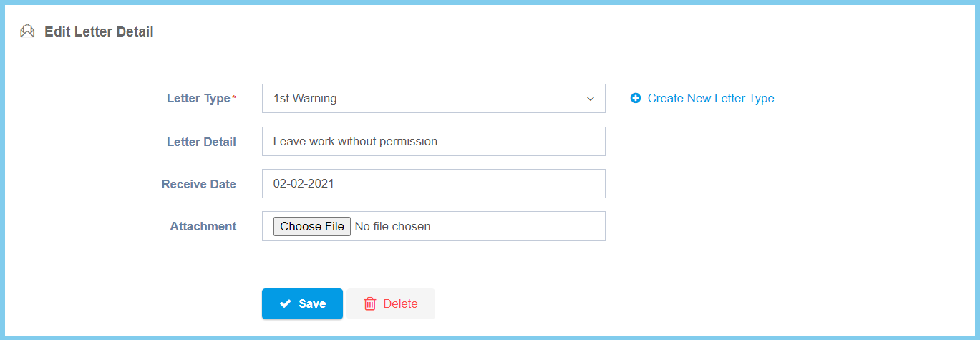
Task: Click the checkmark icon on the Save button
Action: (x=285, y=304)
